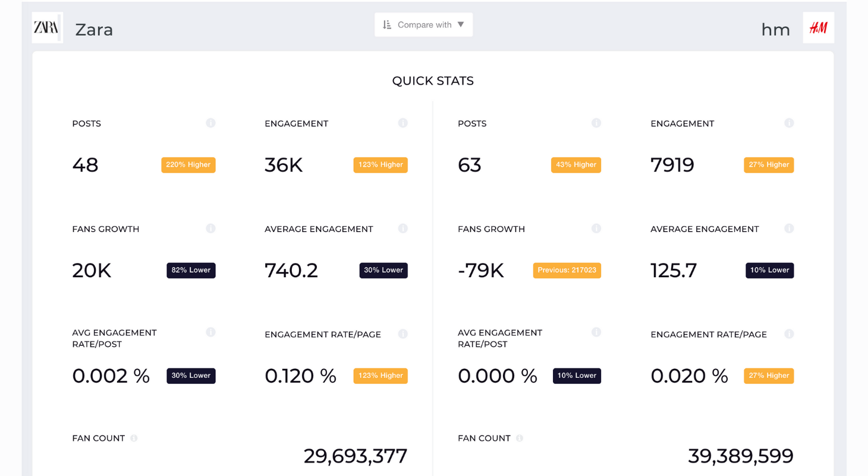This screenshot has width=868, height=476.
Task: Click the Zara logo thumbnail
Action: 48,28
